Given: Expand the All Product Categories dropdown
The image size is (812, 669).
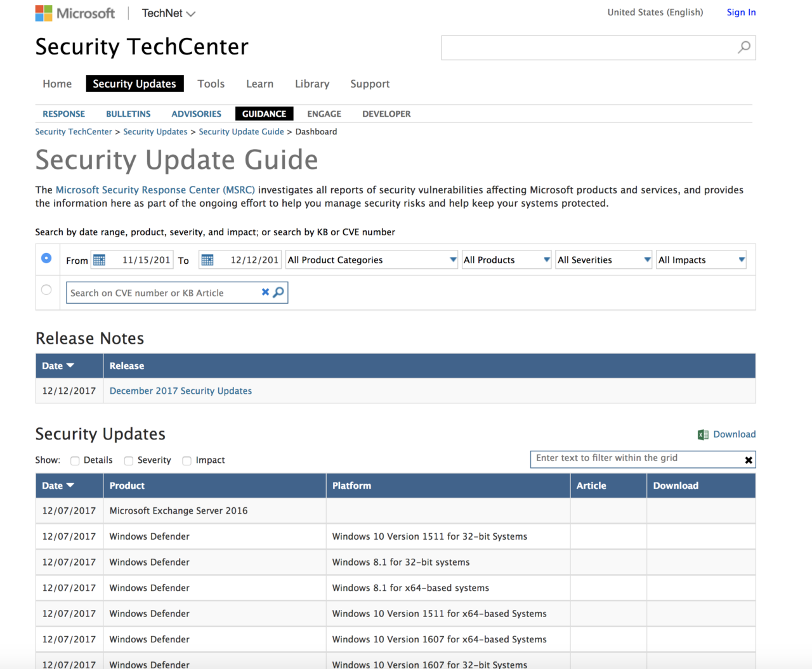Looking at the screenshot, I should (x=372, y=260).
